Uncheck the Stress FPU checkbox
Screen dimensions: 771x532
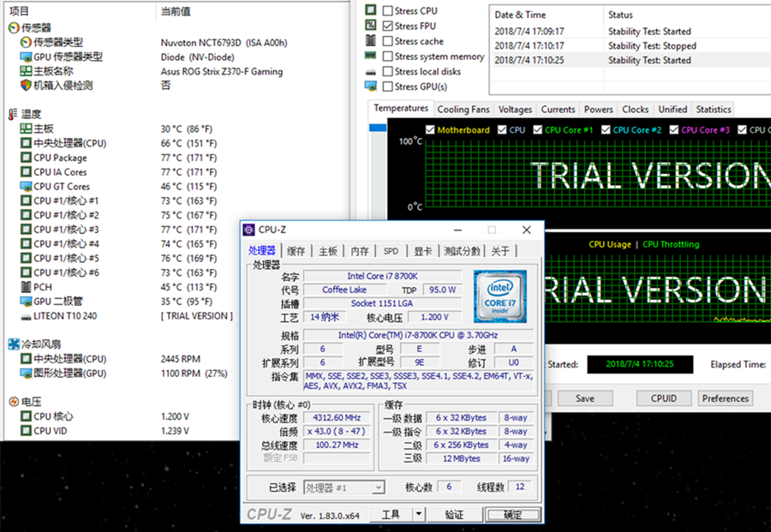pos(388,27)
